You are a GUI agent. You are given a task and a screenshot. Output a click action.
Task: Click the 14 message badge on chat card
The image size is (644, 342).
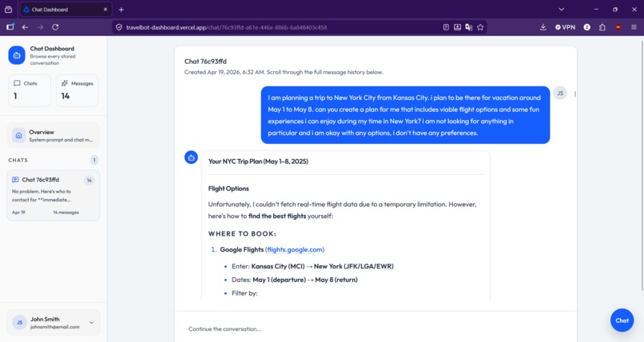point(89,181)
